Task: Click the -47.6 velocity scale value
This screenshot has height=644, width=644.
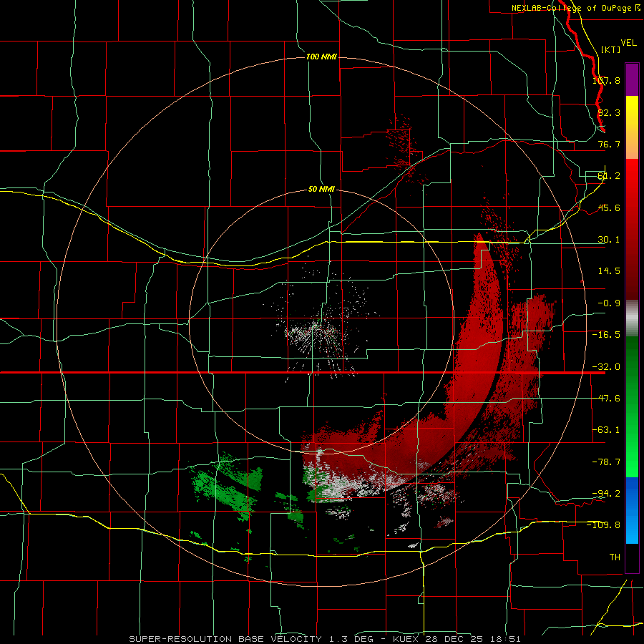Action: point(606,399)
